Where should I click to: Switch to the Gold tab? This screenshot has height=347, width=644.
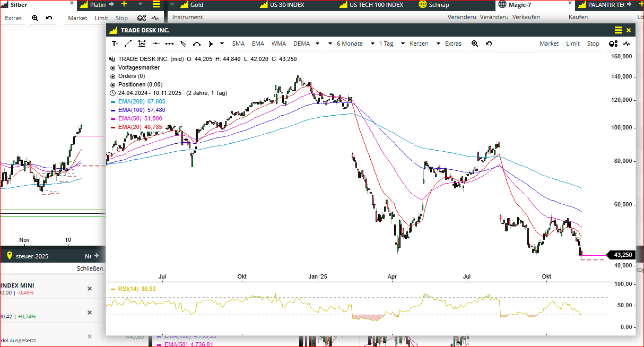196,5
